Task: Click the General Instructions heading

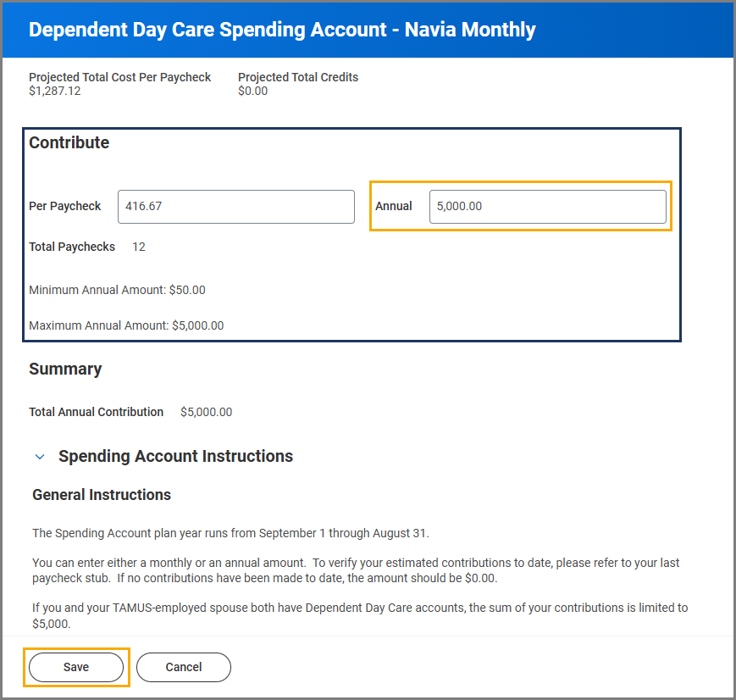Action: [x=102, y=495]
